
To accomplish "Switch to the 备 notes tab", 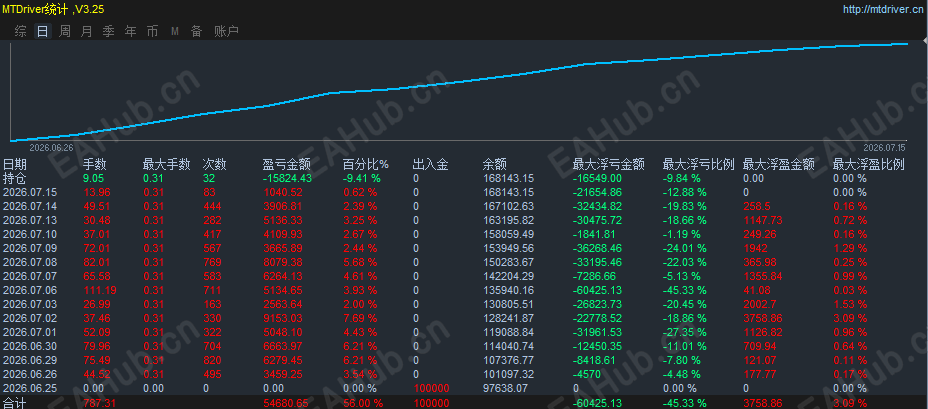I will tap(196, 31).
